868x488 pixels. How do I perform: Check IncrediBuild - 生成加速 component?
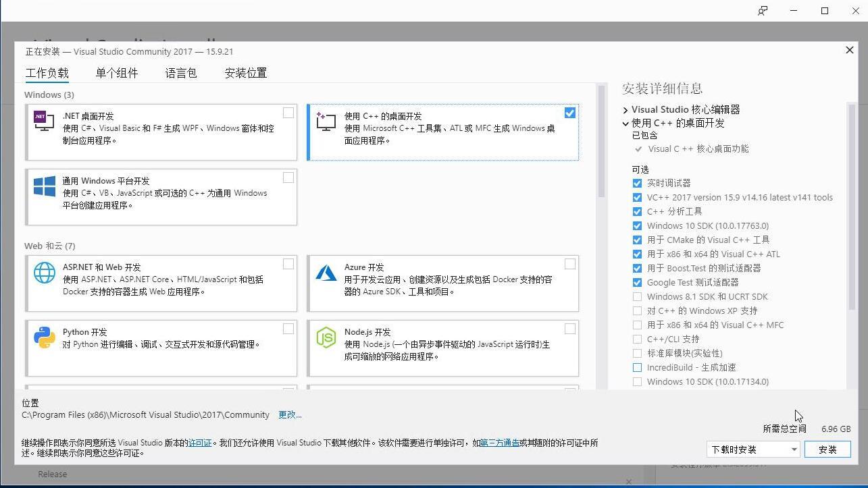[637, 367]
